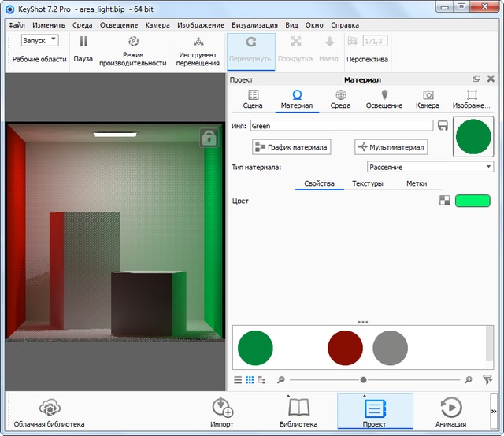Save the material to library
The width and height of the screenshot is (504, 436).
443,126
